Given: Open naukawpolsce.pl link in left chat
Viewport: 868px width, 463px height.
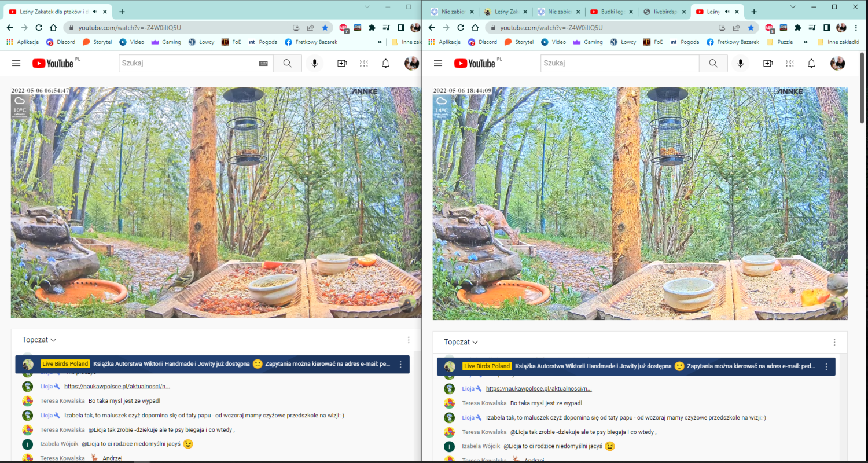Looking at the screenshot, I should pos(117,387).
